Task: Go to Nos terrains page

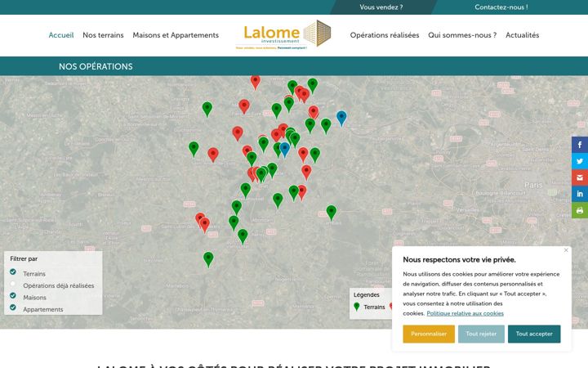Action: [103, 35]
